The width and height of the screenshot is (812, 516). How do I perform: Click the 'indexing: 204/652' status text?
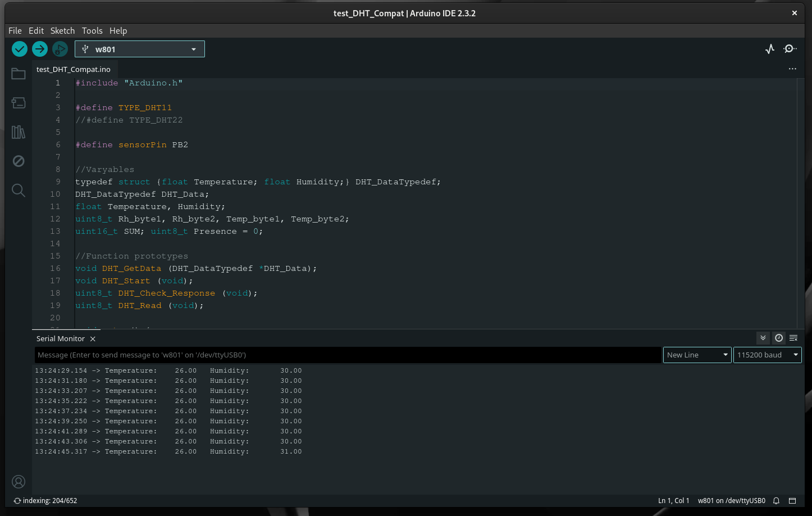pos(50,501)
